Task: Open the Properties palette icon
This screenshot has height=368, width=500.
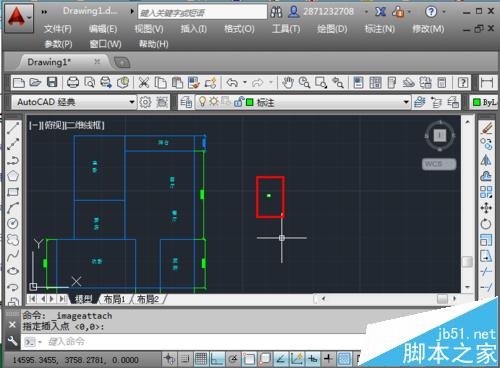Action: pos(358,82)
